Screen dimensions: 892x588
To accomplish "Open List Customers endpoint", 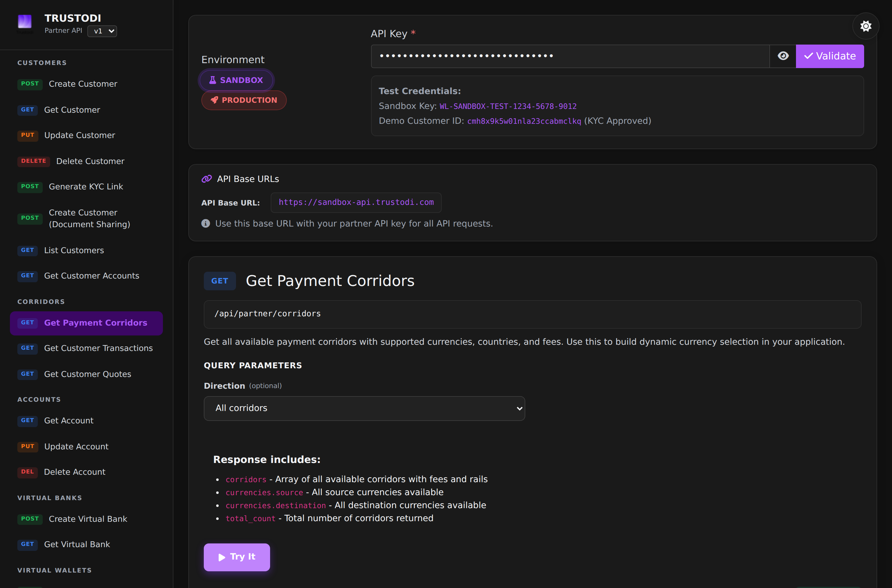I will [86, 250].
